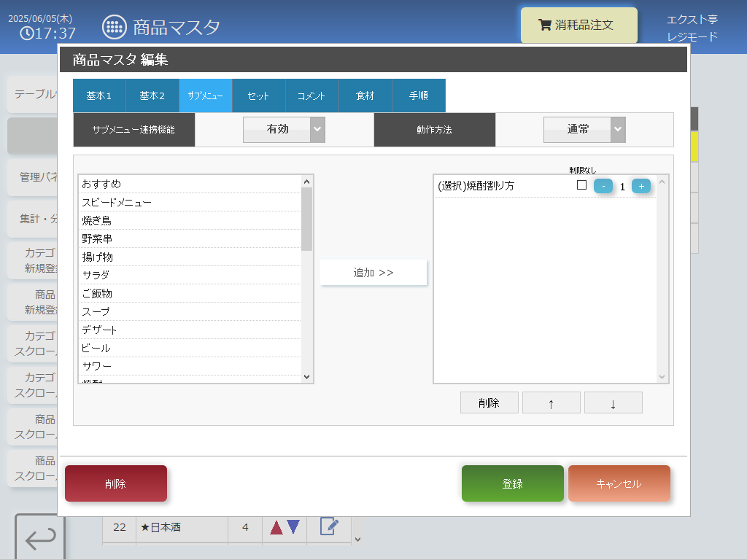Screen dimensions: 747x560
Task: Move the item up with the ↑ button
Action: (x=551, y=402)
